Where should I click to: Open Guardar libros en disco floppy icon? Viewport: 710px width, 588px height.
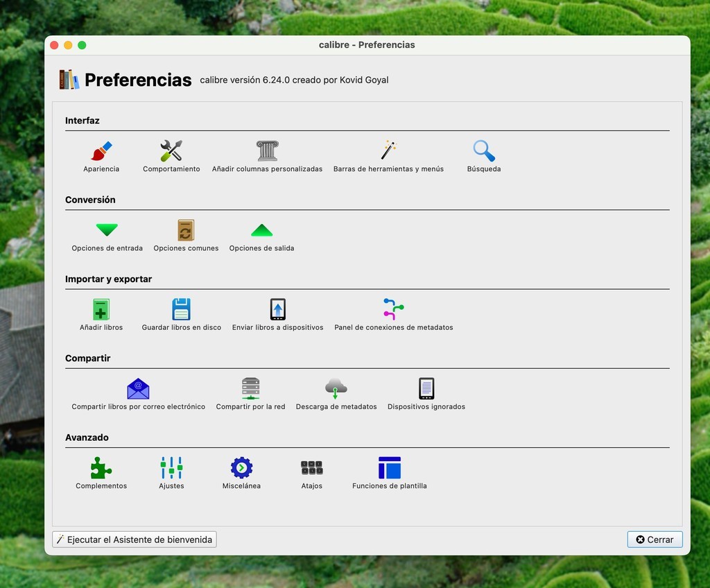[x=181, y=309]
